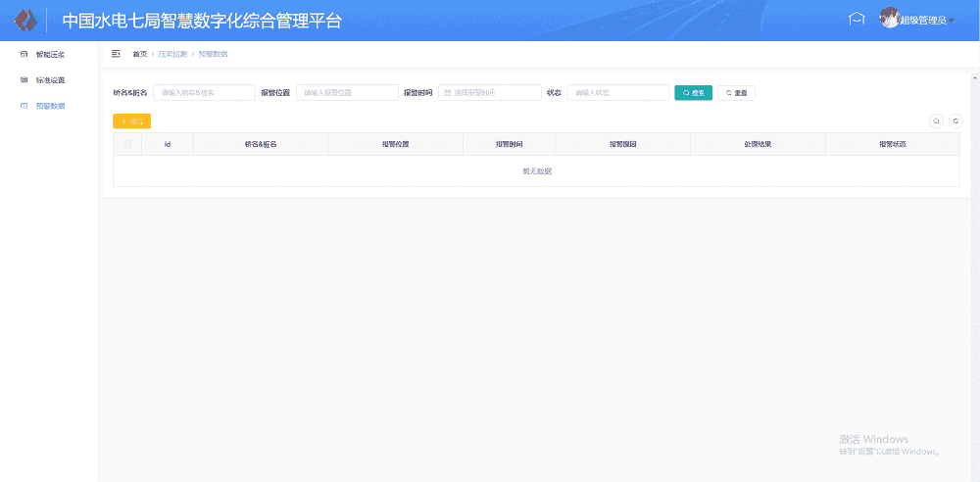Collapse the sidebar with the hamburger icon
The height and width of the screenshot is (482, 980).
116,54
